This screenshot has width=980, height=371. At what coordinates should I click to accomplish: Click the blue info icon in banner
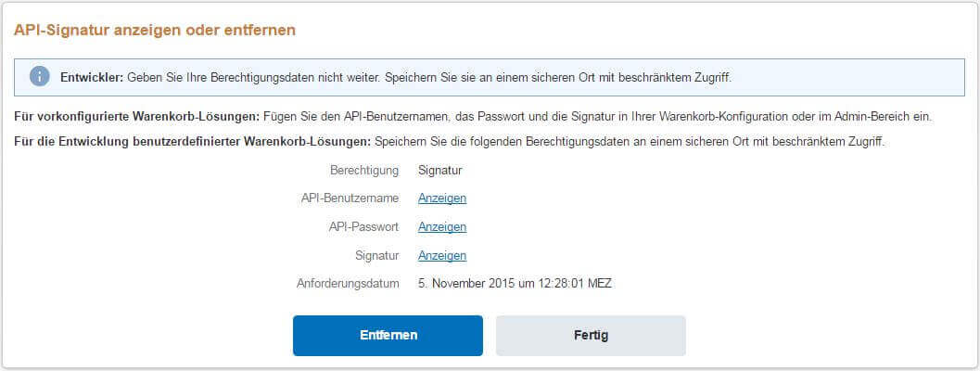pyautogui.click(x=39, y=77)
